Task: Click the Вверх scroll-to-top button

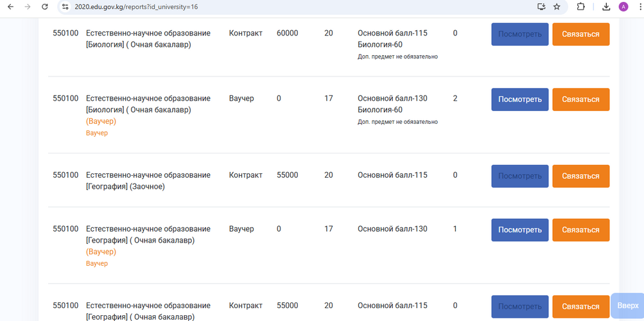Action: 627,306
